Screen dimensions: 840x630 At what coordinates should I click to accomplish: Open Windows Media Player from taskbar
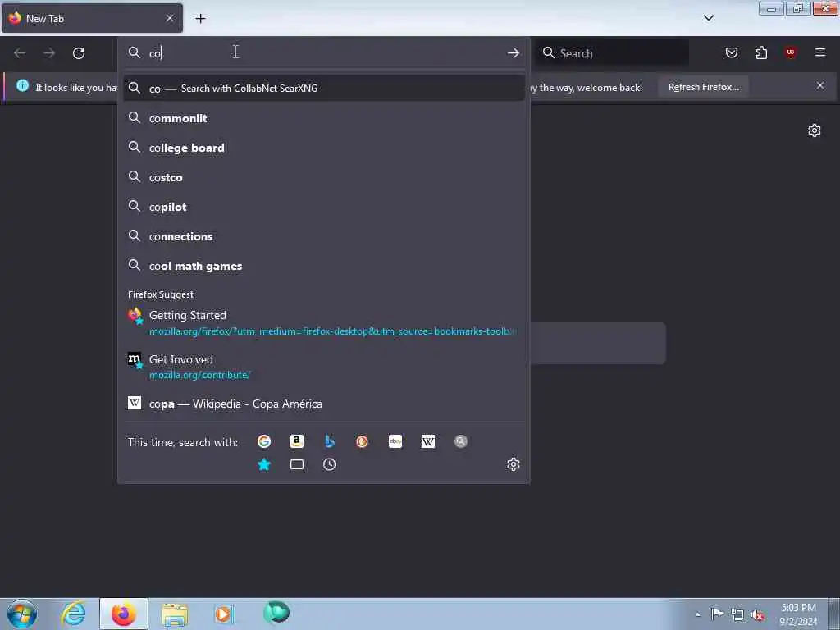[225, 614]
